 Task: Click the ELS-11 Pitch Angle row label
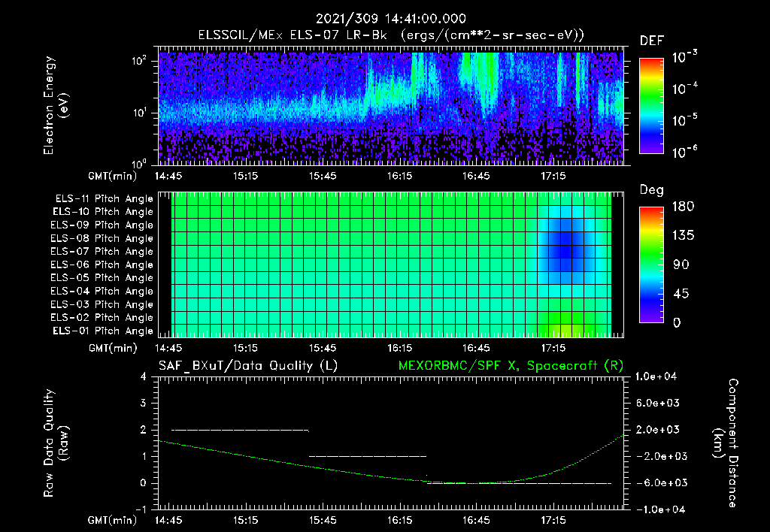click(104, 199)
